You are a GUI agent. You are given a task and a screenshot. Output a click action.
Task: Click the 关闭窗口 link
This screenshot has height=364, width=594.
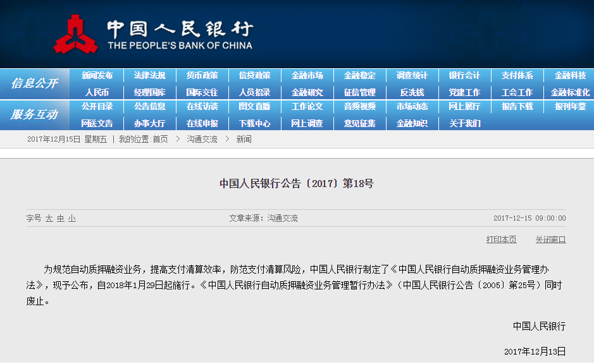point(550,240)
